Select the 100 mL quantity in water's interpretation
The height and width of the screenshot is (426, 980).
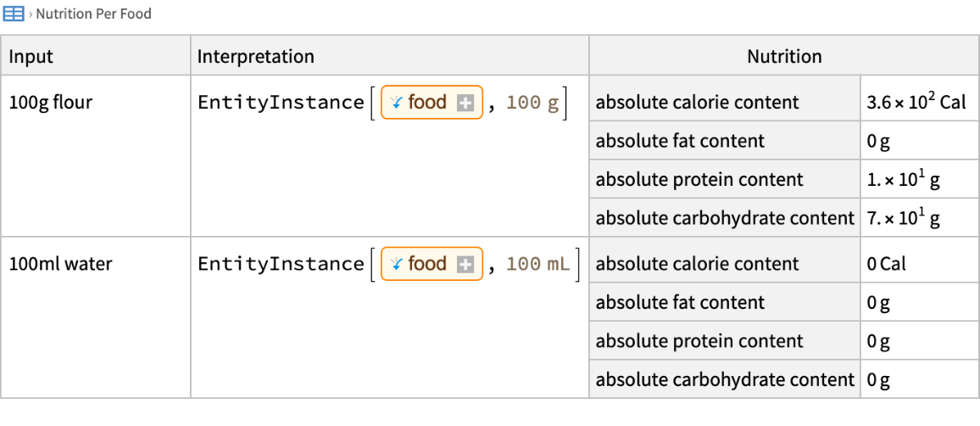[x=537, y=264]
